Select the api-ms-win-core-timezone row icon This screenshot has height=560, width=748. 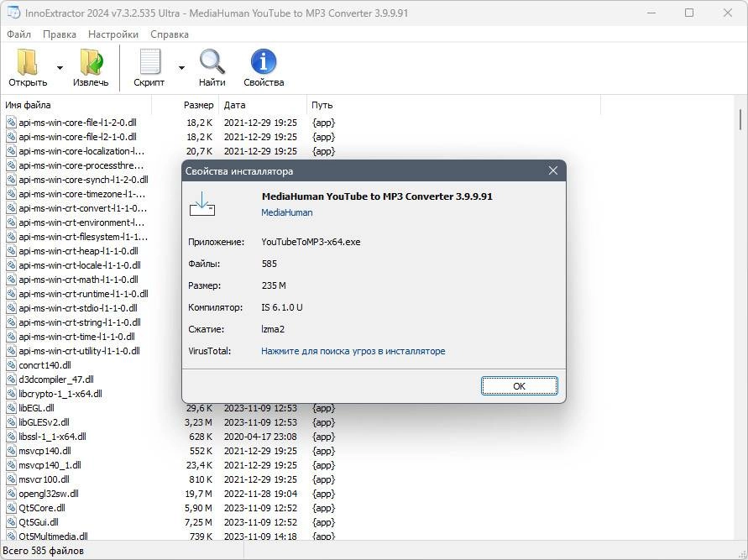coord(12,194)
